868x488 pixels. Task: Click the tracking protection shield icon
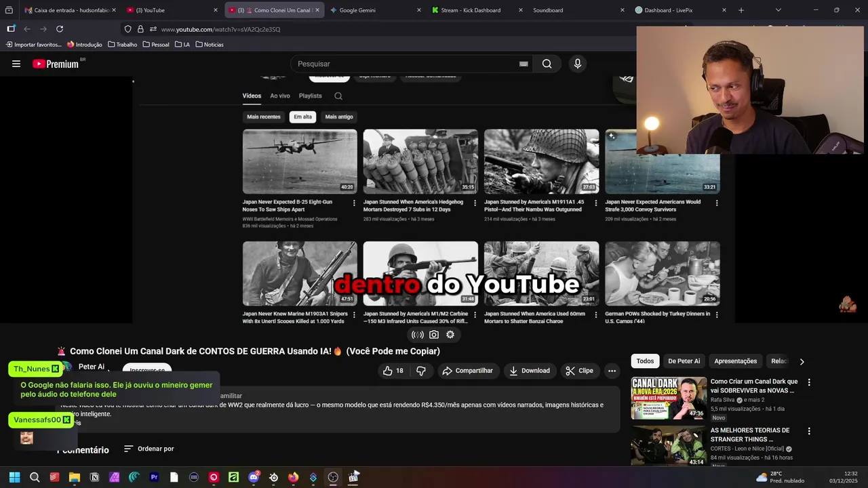127,29
